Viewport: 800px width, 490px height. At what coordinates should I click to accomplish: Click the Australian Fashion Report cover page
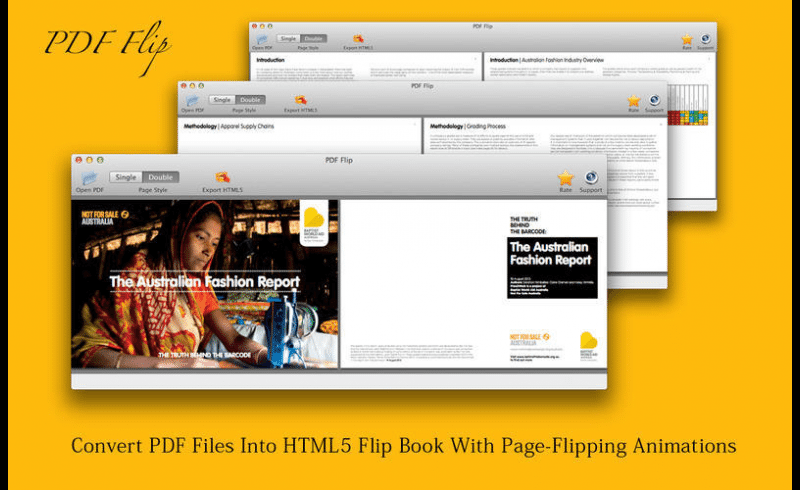click(x=205, y=284)
